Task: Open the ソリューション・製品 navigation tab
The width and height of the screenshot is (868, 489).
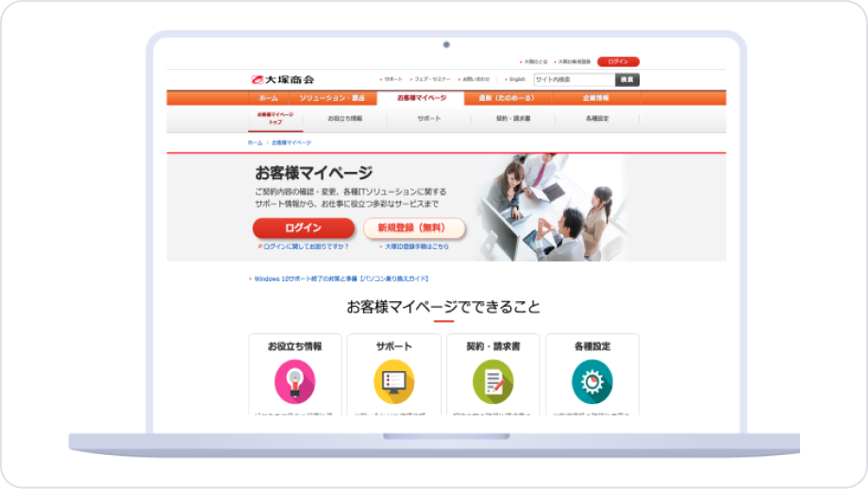Action: point(331,98)
